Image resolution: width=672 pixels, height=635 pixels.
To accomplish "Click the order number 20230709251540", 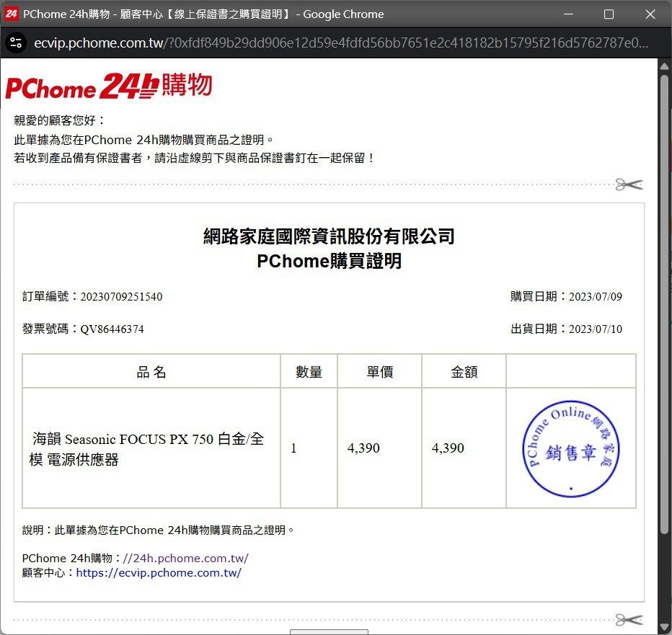I will coord(121,296).
